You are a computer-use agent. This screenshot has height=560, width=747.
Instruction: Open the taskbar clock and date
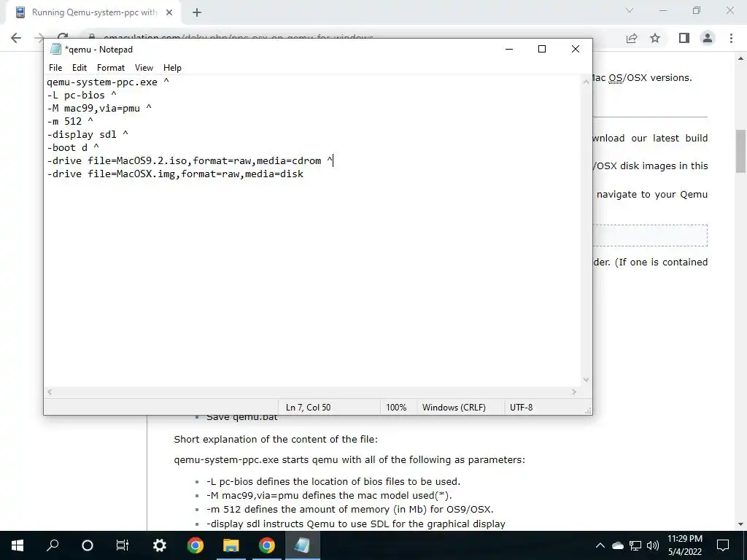click(x=684, y=545)
